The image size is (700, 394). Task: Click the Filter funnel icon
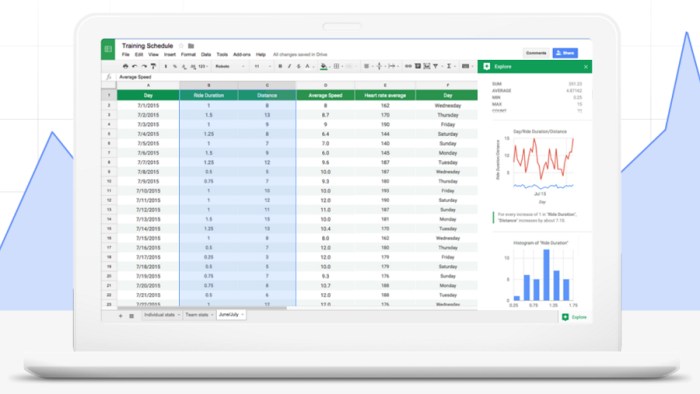pyautogui.click(x=435, y=66)
